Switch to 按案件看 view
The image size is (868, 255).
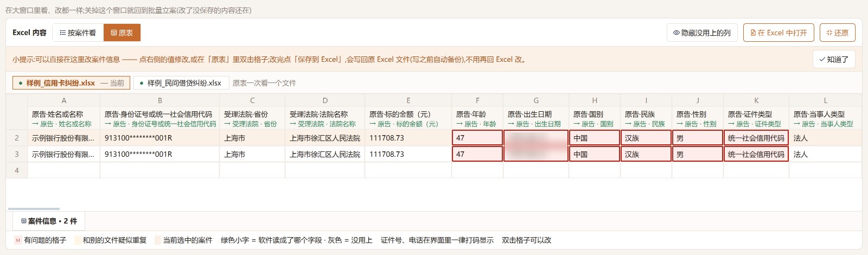click(x=78, y=33)
